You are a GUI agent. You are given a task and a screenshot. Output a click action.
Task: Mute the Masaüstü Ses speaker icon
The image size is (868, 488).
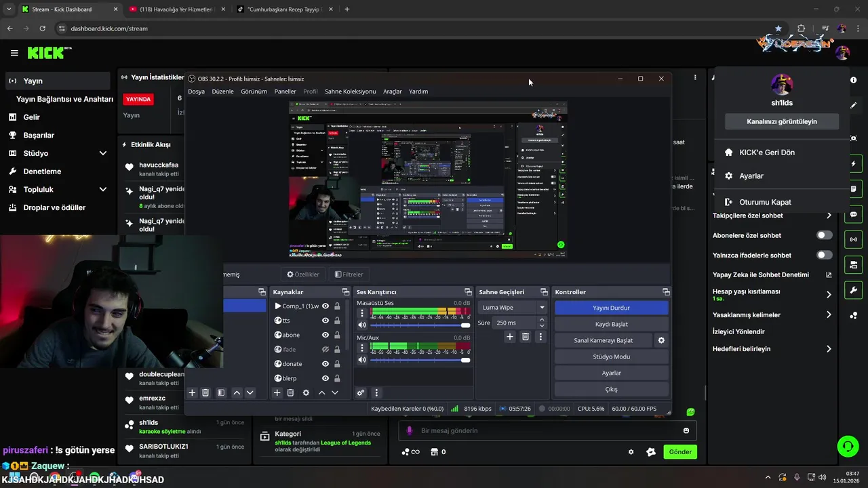point(362,325)
